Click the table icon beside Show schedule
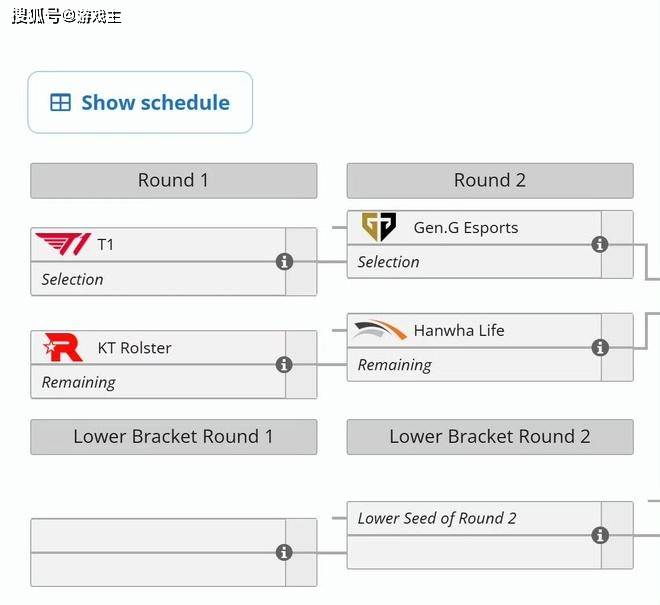 pyautogui.click(x=60, y=102)
